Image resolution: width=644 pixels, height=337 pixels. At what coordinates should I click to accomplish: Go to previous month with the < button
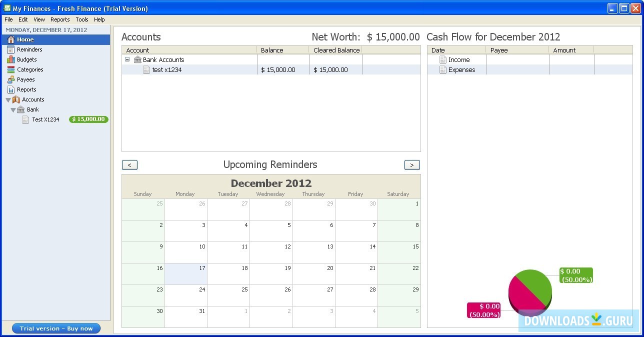pos(129,165)
